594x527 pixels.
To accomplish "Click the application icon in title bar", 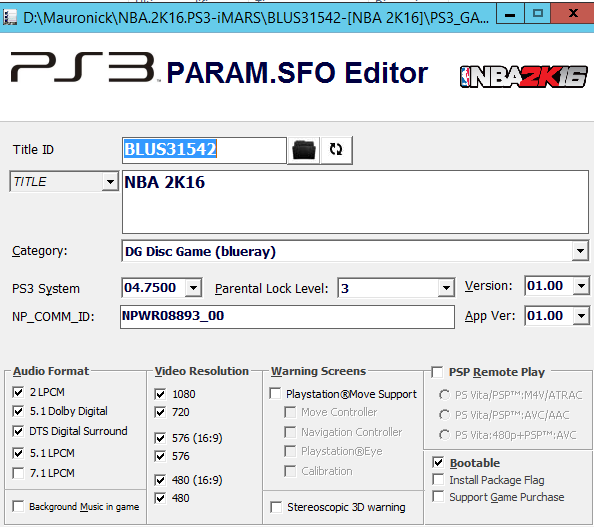I will click(x=10, y=17).
